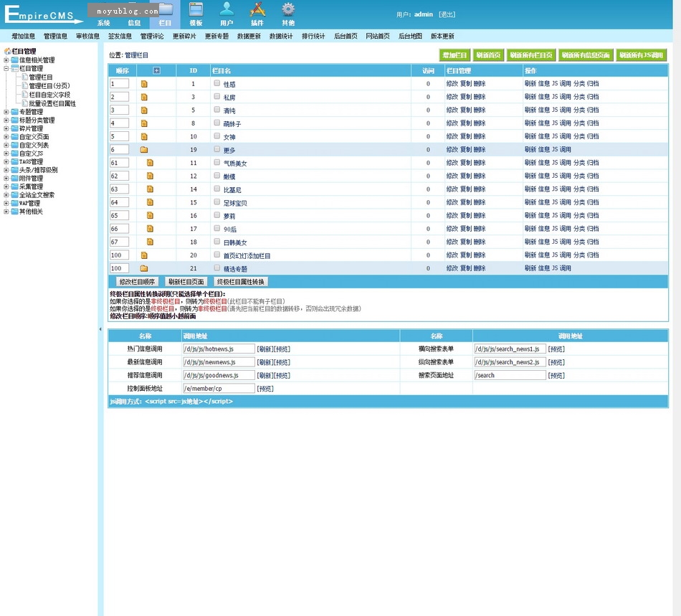
Task: Click the home icon beside 栏目管理 tree root
Action: pos(7,51)
